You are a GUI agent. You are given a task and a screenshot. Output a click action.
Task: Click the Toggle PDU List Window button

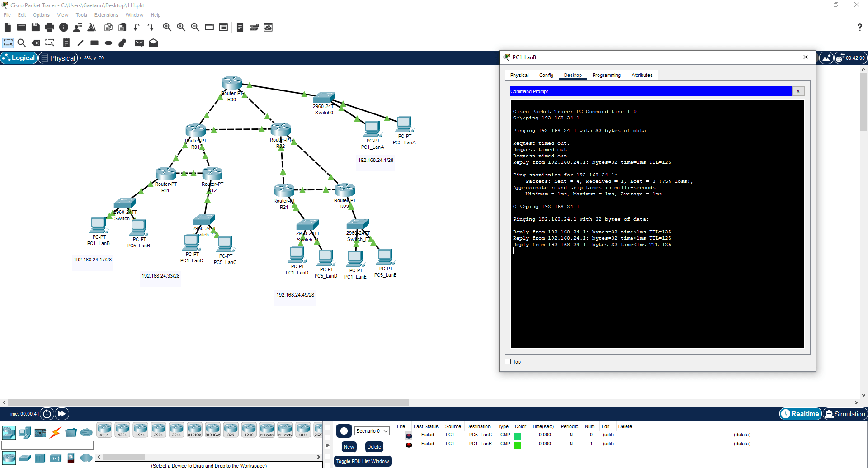coord(362,461)
